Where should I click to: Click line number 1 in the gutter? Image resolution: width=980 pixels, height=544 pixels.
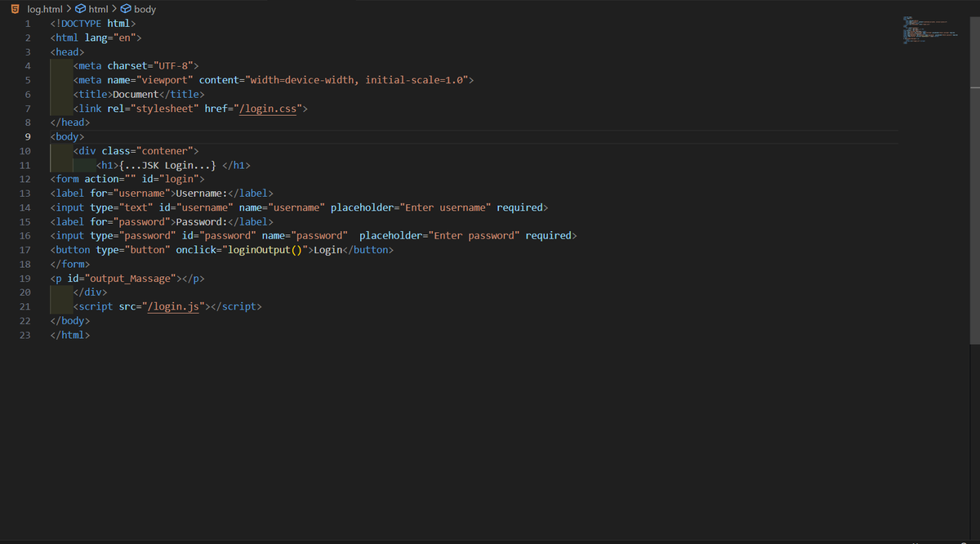pos(27,24)
